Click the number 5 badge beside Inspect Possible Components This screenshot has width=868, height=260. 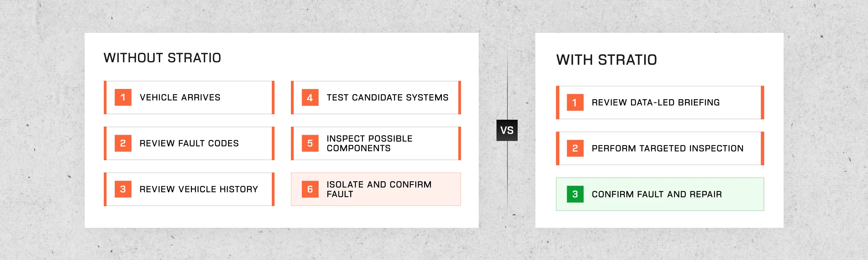pyautogui.click(x=310, y=143)
